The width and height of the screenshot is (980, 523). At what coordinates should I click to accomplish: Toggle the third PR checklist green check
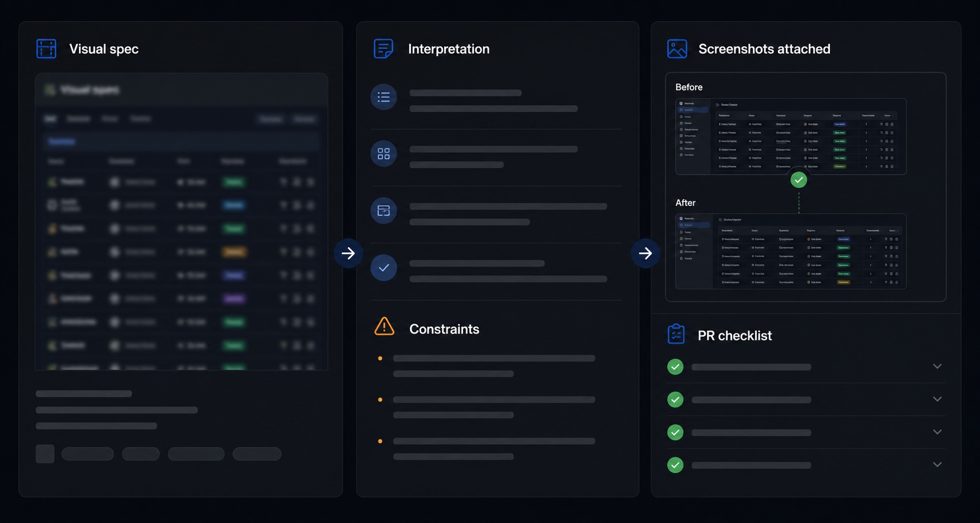pos(675,432)
